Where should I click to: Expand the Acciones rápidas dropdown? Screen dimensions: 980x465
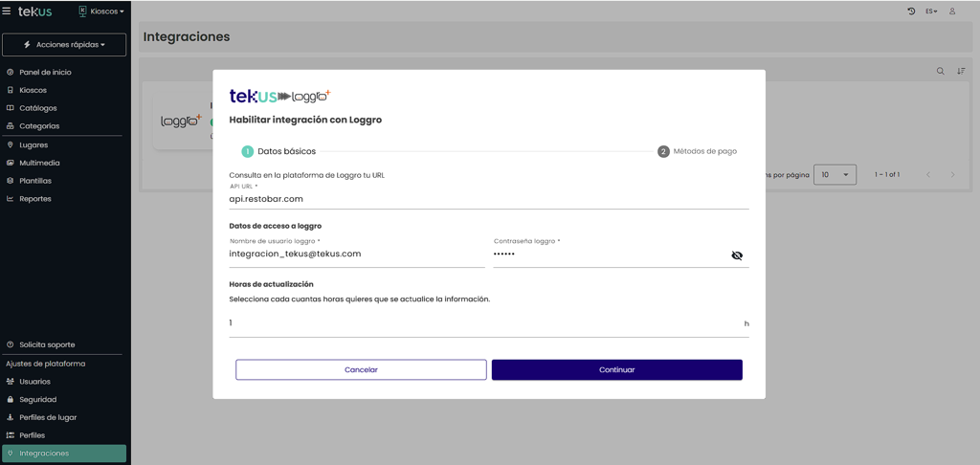coord(64,45)
